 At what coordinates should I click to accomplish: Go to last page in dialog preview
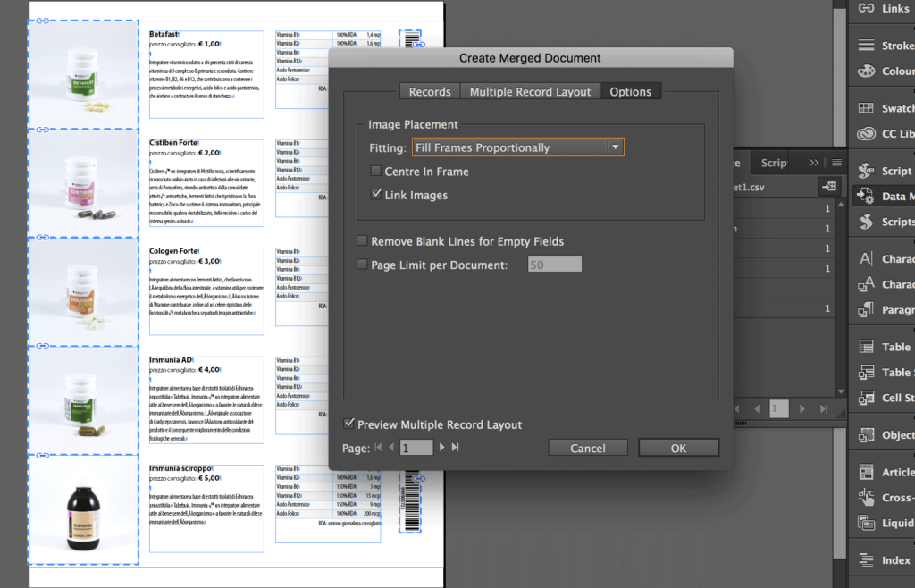point(455,448)
